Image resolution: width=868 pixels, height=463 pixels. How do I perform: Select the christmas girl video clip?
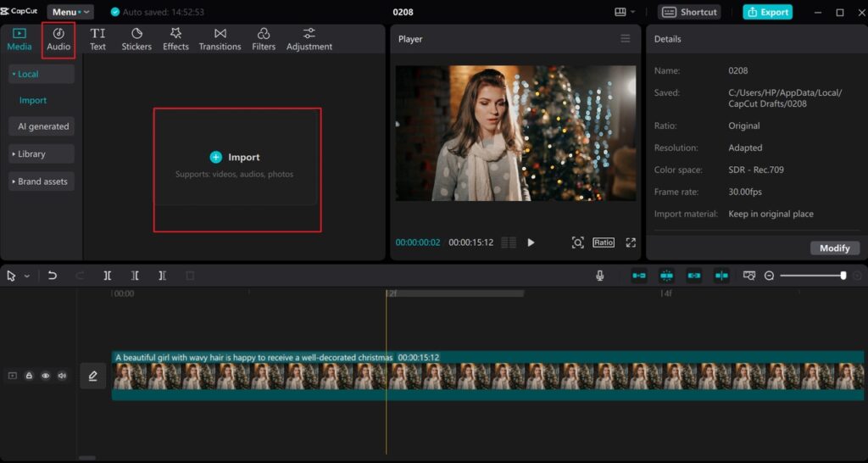tap(487, 376)
